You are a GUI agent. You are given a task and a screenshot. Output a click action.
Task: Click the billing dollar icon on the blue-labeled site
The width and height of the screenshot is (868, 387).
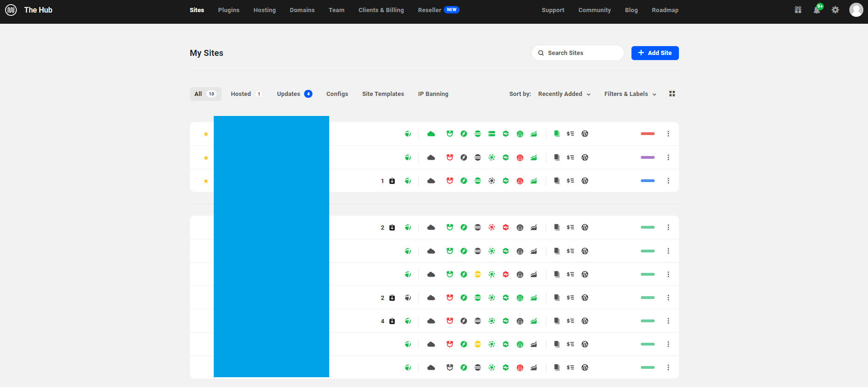570,181
